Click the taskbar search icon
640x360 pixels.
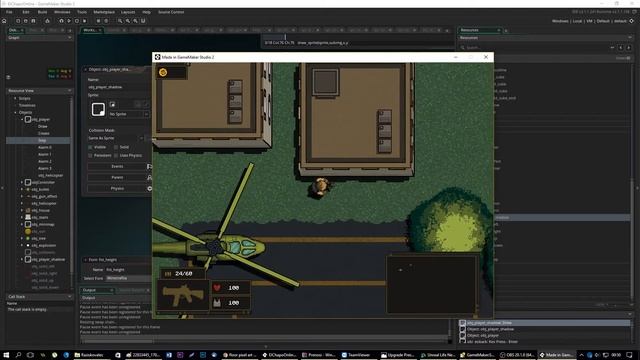tap(18, 355)
